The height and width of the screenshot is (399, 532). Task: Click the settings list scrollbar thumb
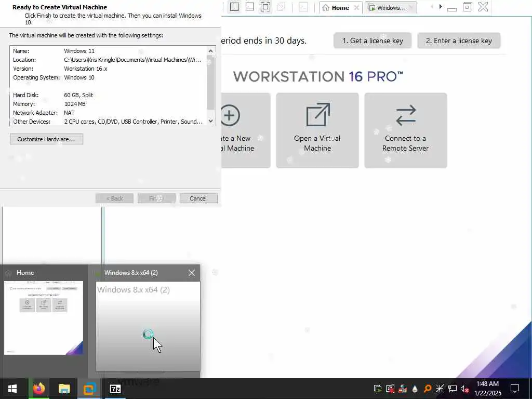211,83
